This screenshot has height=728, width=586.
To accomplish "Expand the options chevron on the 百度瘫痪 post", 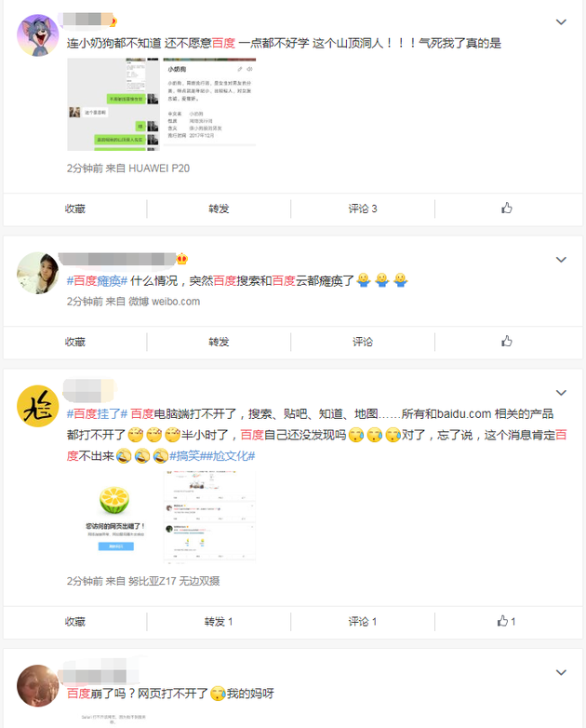I will 561,260.
